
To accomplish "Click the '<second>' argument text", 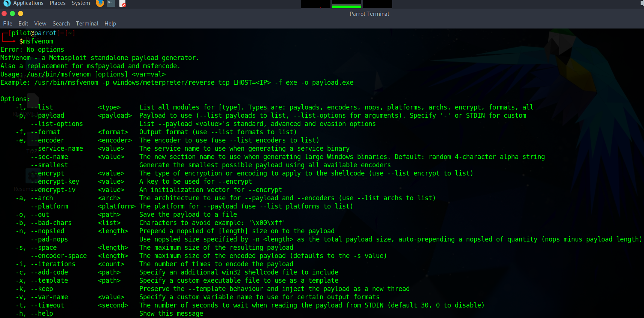I will (113, 305).
